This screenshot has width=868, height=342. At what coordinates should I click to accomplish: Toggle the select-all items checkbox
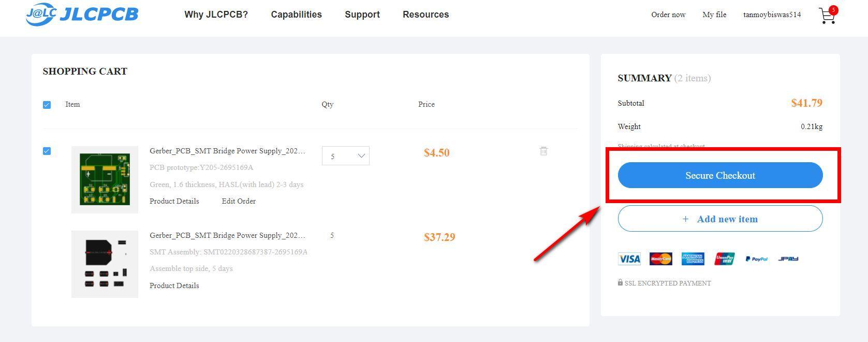47,105
